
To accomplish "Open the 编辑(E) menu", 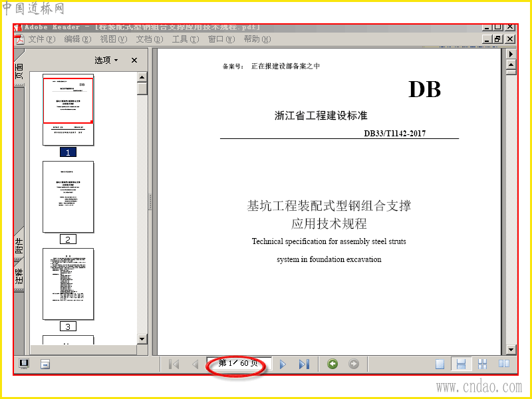I will click(78, 39).
